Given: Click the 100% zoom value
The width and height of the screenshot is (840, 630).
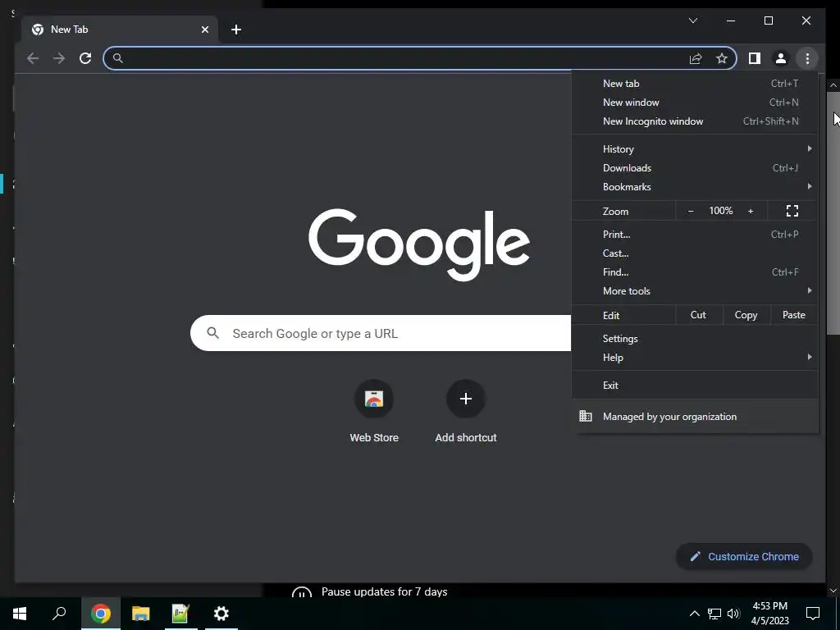Looking at the screenshot, I should [720, 211].
